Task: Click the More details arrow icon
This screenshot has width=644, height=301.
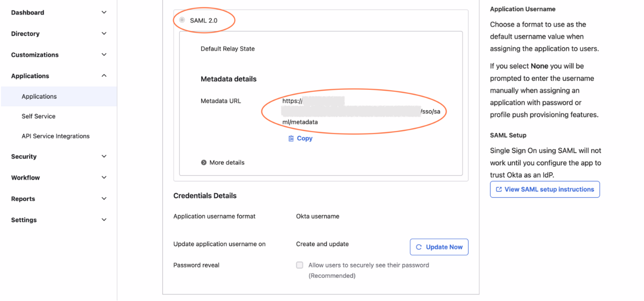Action: tap(204, 163)
